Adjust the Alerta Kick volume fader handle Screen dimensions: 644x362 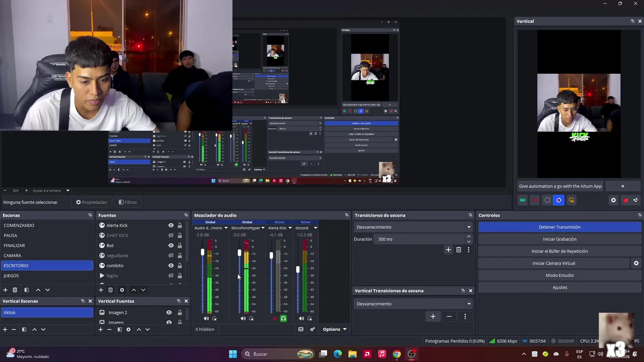(271, 256)
